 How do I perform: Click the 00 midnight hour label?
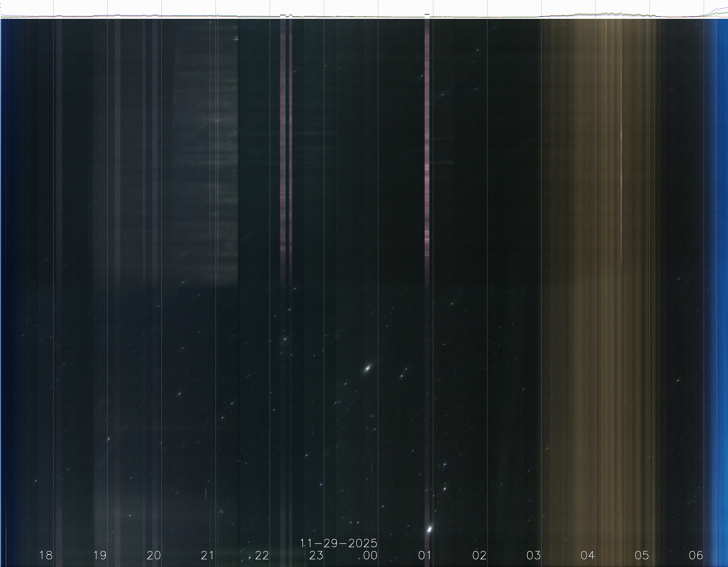(x=370, y=555)
